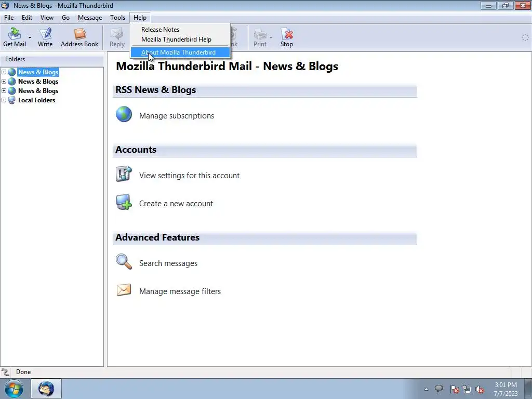Choose Mozilla Thunderbird Help menu entry

click(x=176, y=39)
